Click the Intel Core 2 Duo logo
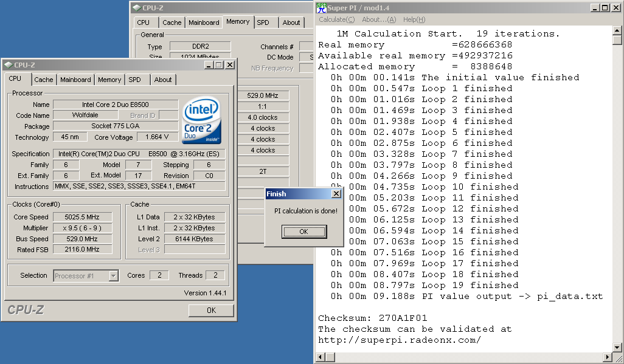Viewport: 624px width, 364px height. coord(201,120)
